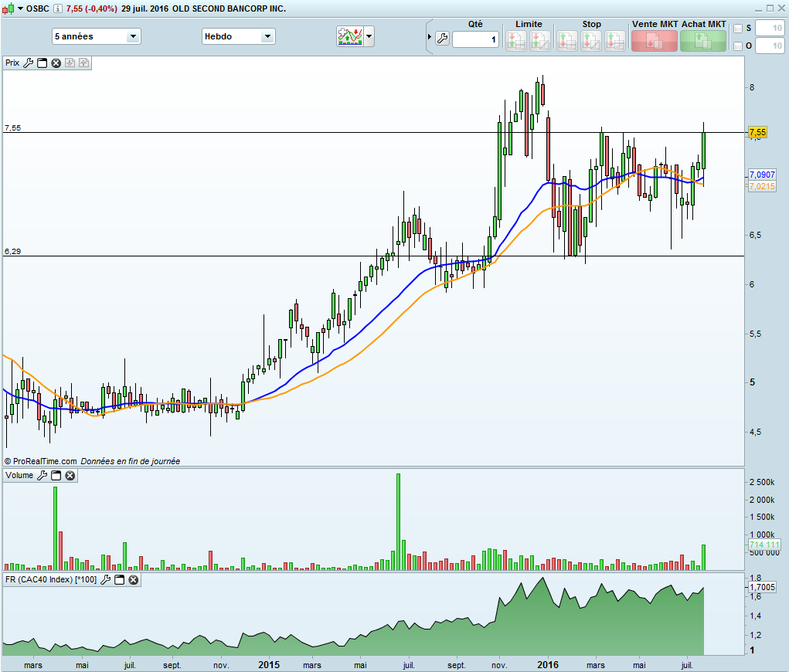The height and width of the screenshot is (672, 789).
Task: Click the Prix panel label
Action: [12, 63]
